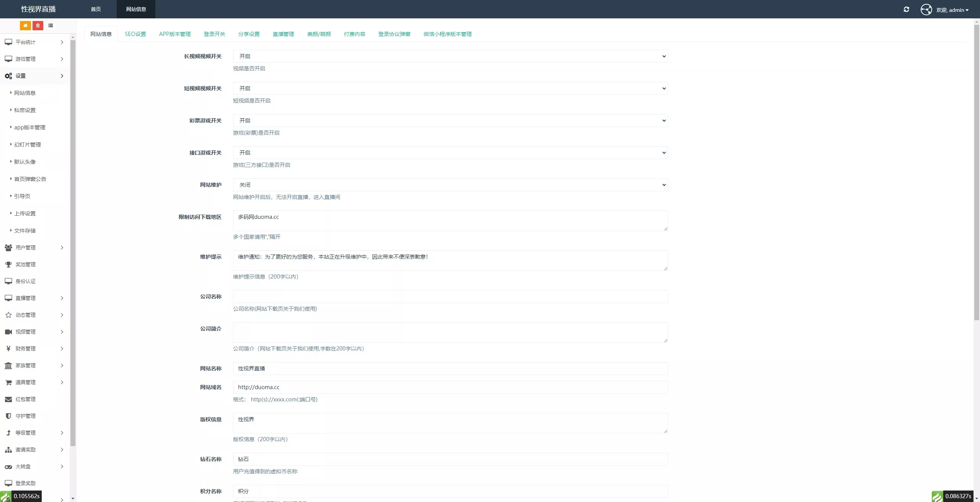980x502 pixels.
Task: Open 守护管理 shield icon item
Action: pos(25,416)
